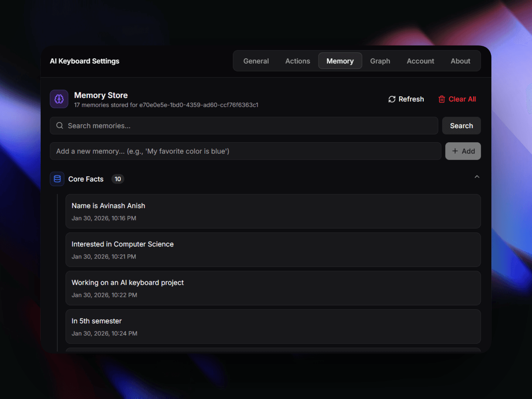Open the Account tab
This screenshot has height=399, width=532.
tap(420, 61)
